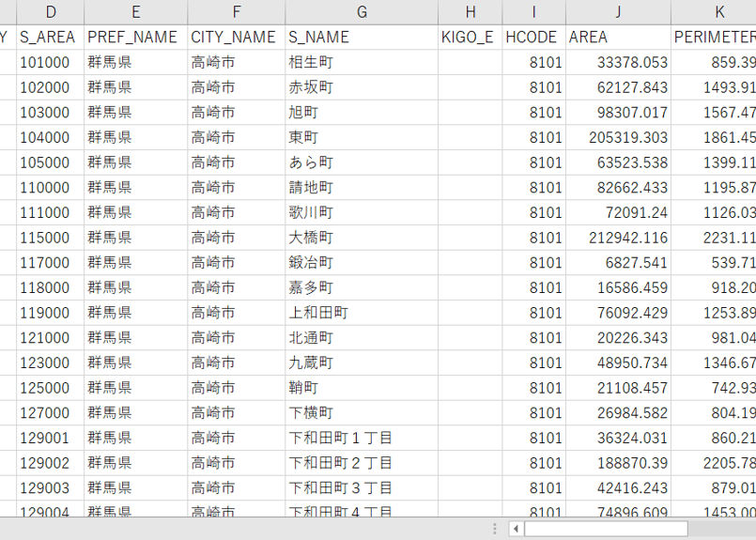Click the S_NAME header cell
This screenshot has width=756, height=540.
(x=362, y=38)
